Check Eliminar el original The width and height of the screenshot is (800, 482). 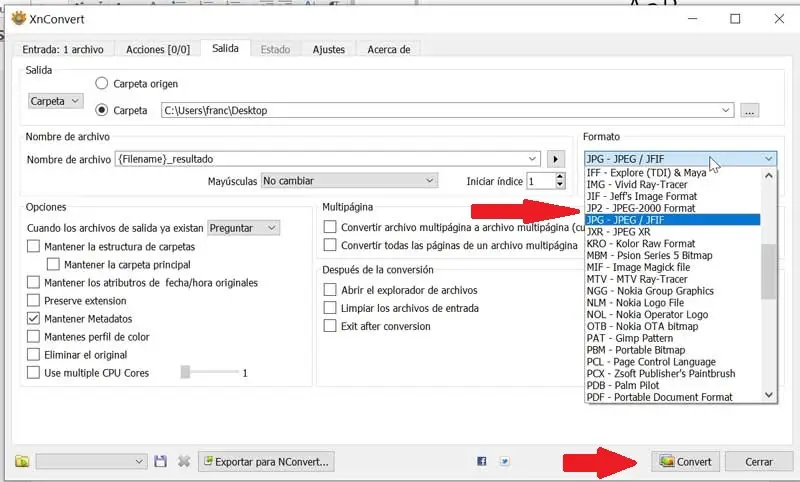click(33, 354)
